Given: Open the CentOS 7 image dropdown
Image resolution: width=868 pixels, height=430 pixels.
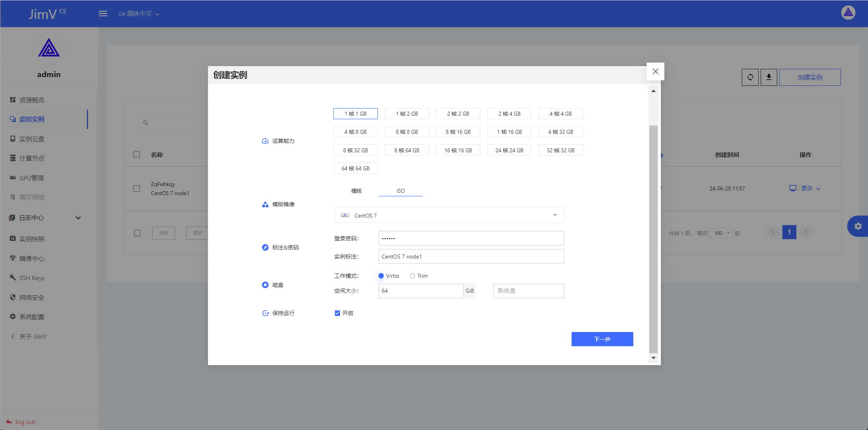Looking at the screenshot, I should [x=449, y=215].
